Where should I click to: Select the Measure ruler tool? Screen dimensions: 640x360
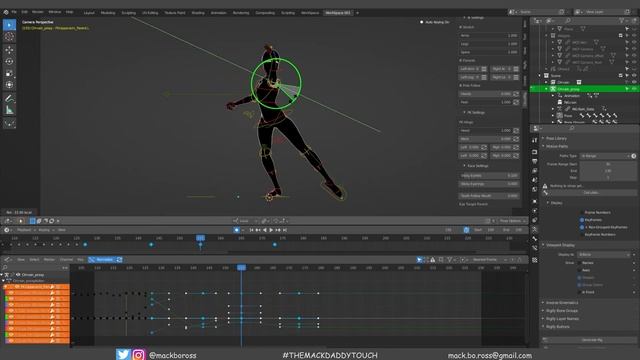click(x=9, y=110)
